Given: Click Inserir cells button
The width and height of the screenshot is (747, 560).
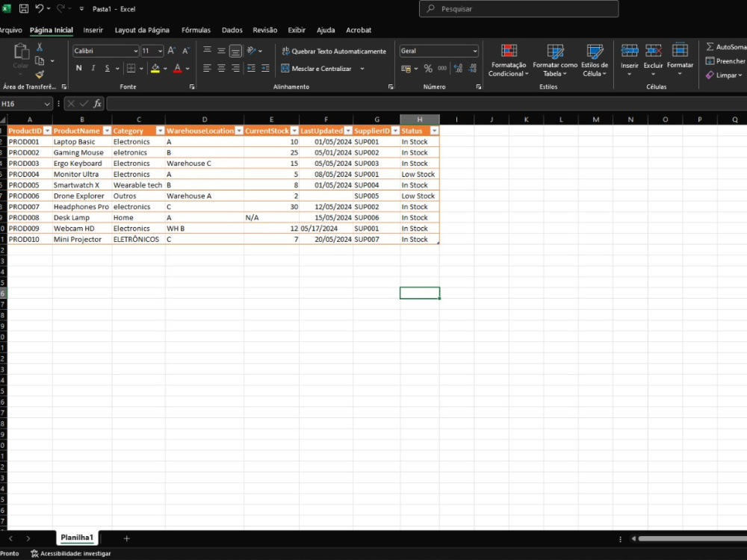Looking at the screenshot, I should point(629,60).
